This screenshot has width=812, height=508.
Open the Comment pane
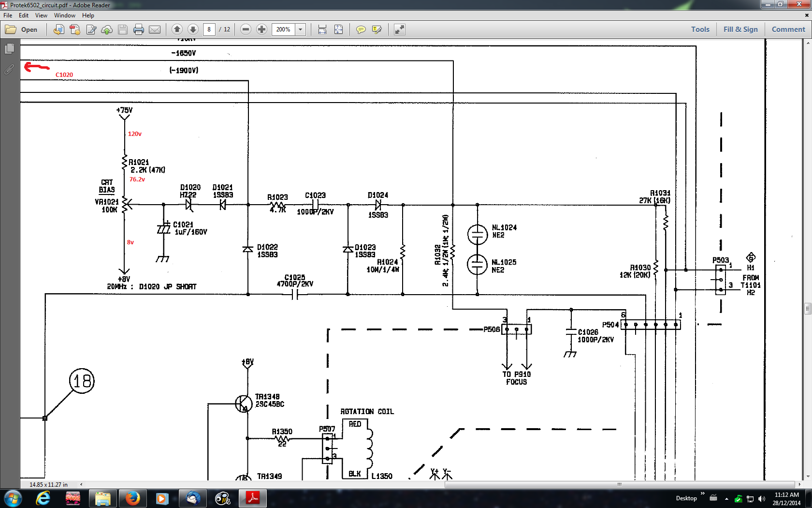(x=788, y=30)
